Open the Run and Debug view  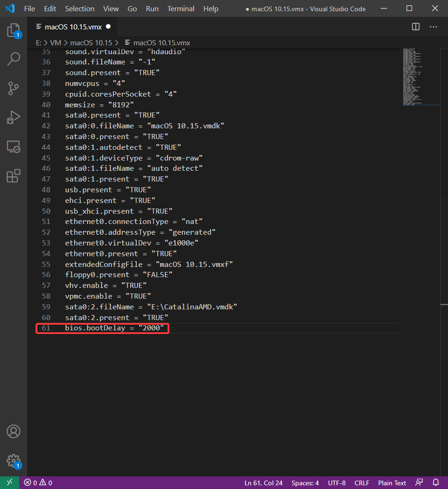coord(14,118)
